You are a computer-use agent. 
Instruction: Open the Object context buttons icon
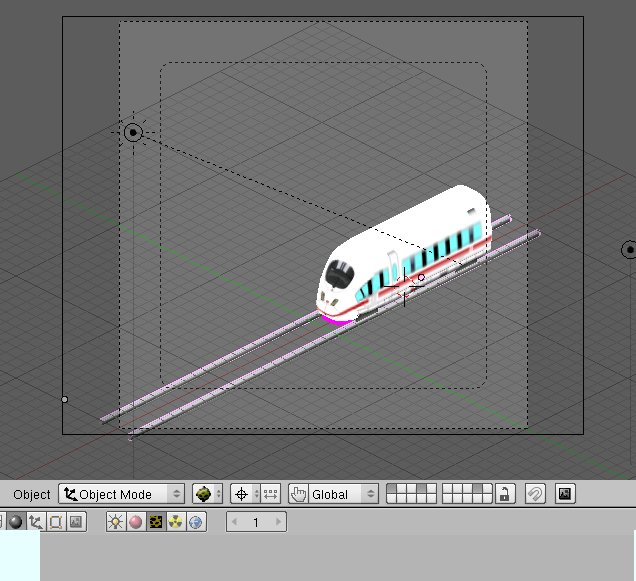pyautogui.click(x=36, y=522)
